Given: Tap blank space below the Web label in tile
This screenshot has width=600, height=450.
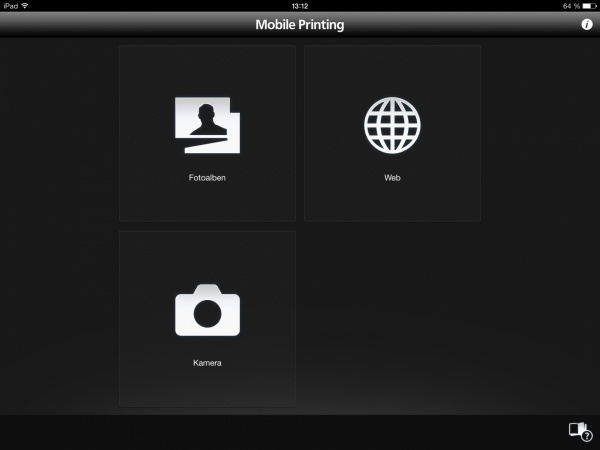Looking at the screenshot, I should [x=392, y=202].
